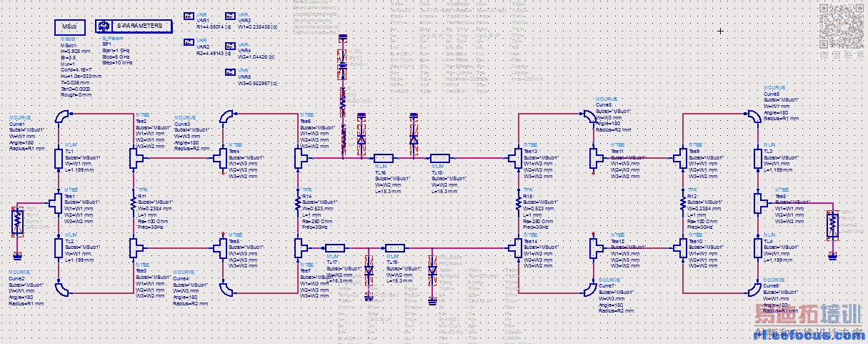Click the R14 Rs=250 Ohm parameter
The image size is (868, 344).
click(x=316, y=221)
